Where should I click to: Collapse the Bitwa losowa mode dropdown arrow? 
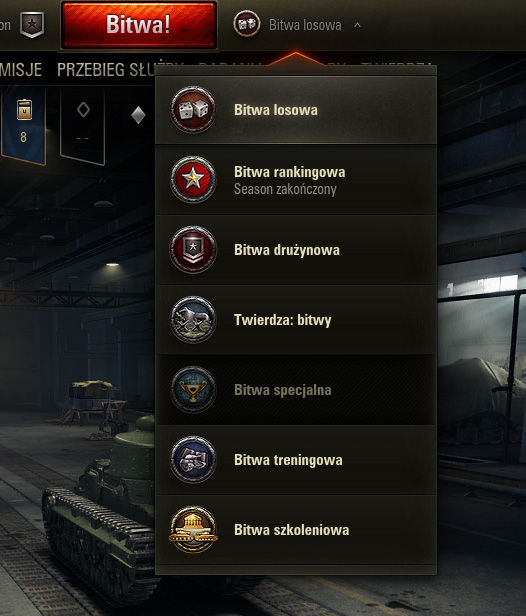click(357, 25)
